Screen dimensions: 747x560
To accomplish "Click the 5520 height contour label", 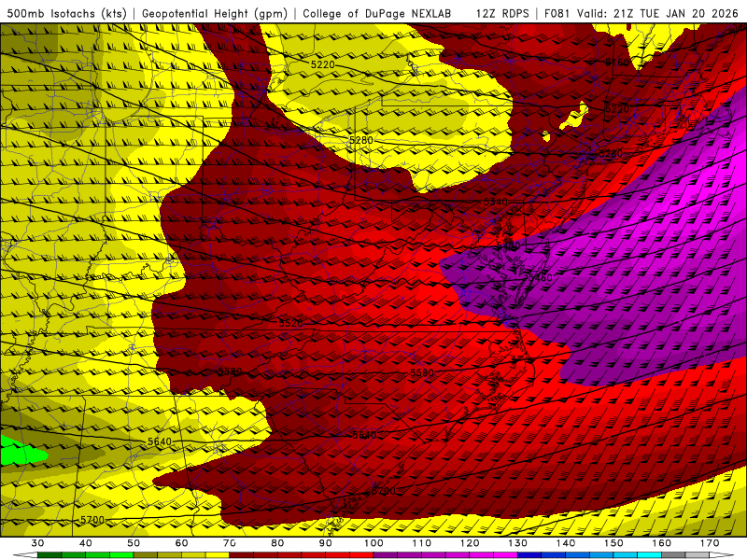I will pyautogui.click(x=290, y=323).
